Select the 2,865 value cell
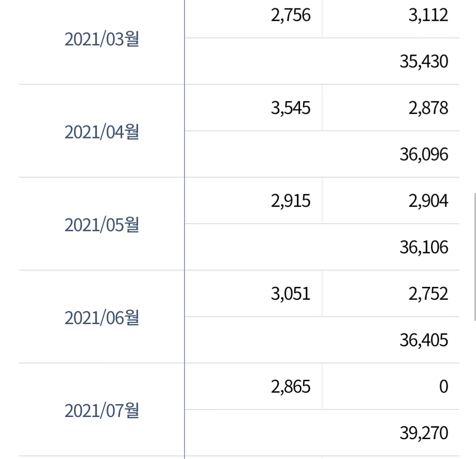The height and width of the screenshot is (459, 476). [x=253, y=386]
